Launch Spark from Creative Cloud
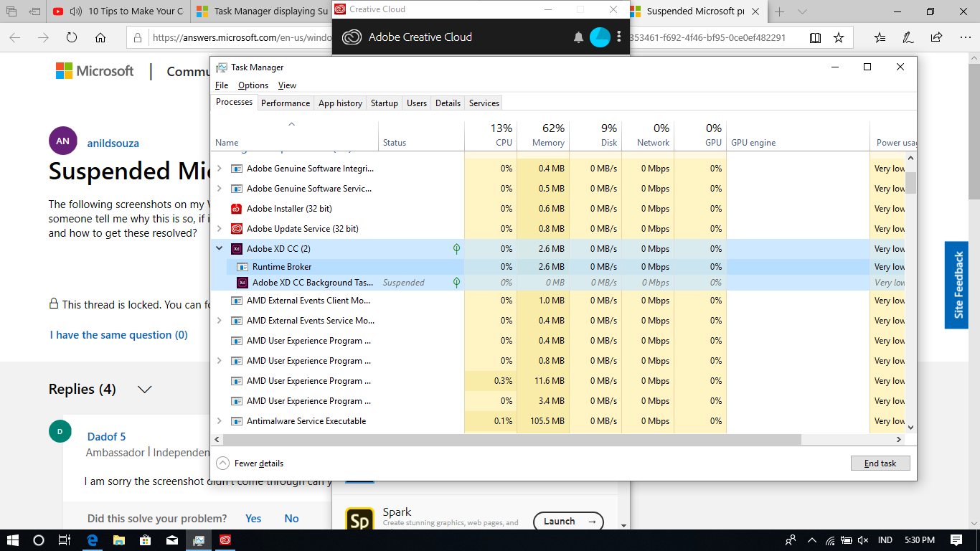The width and height of the screenshot is (980, 551). coord(568,522)
